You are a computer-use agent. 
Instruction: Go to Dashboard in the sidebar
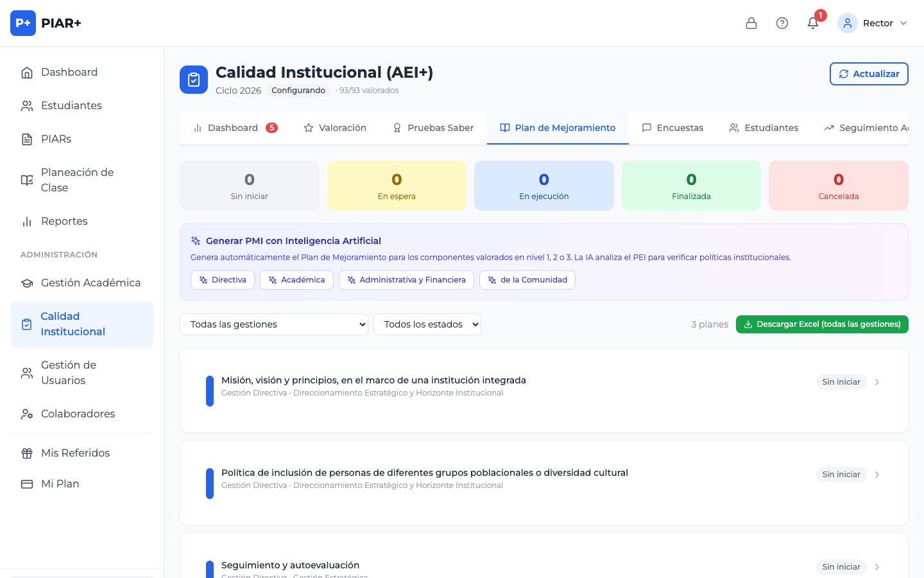(82, 72)
